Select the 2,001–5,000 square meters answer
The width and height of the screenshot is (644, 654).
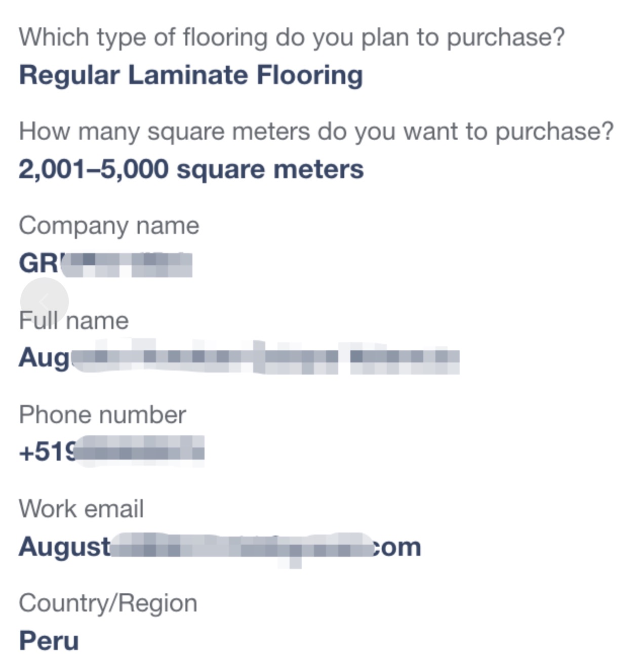coord(191,169)
